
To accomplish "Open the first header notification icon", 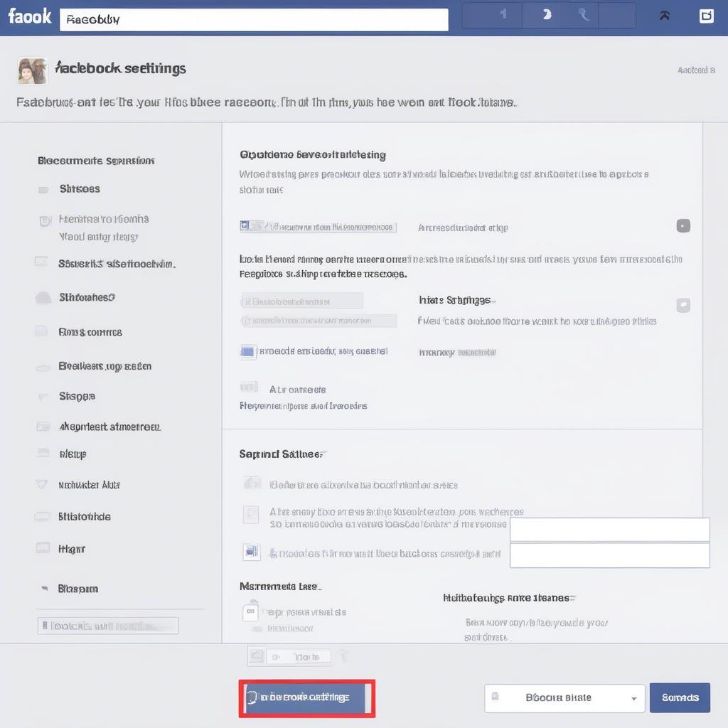I will 503,14.
